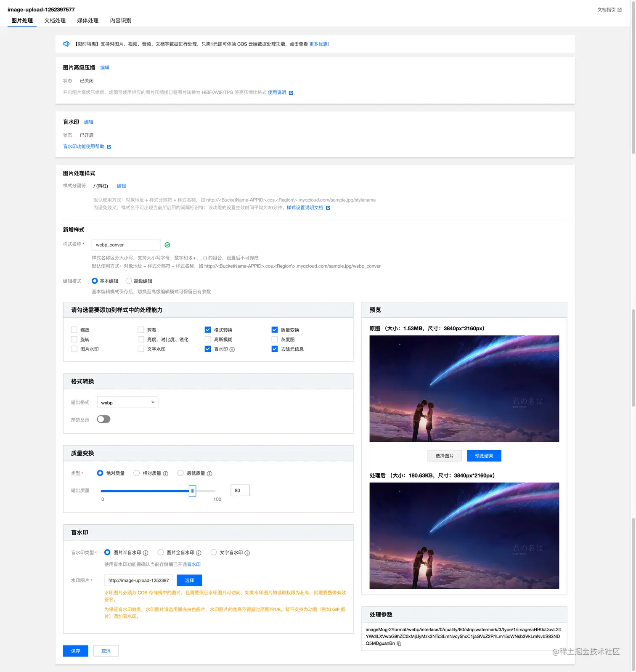Check the 高斯模糊 option
This screenshot has height=672, width=636.
click(x=208, y=339)
